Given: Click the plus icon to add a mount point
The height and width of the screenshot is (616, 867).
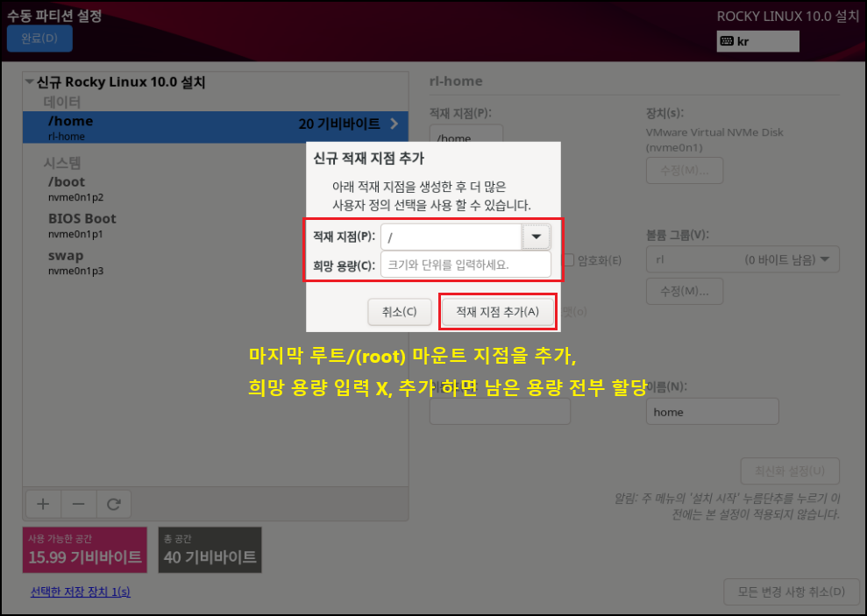Looking at the screenshot, I should (43, 503).
